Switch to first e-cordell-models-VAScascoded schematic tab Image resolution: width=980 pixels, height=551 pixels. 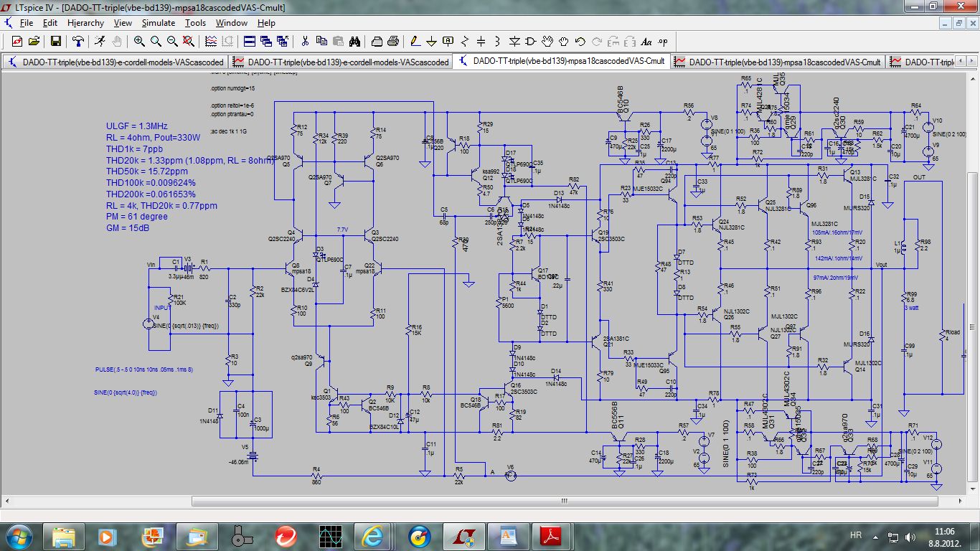click(116, 62)
